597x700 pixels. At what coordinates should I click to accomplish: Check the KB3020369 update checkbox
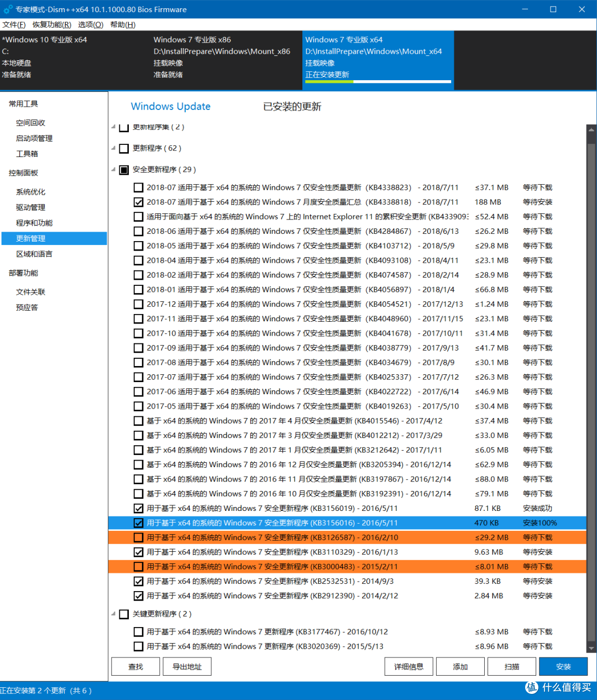(x=138, y=646)
